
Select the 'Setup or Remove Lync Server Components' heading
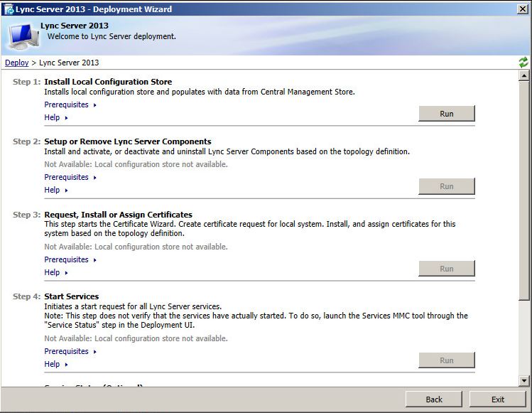click(128, 141)
